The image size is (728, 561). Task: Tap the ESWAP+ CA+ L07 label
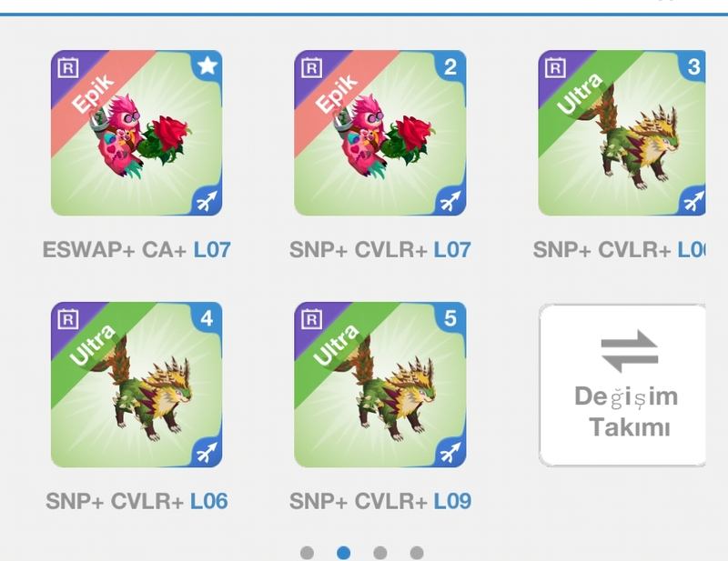[x=136, y=250]
